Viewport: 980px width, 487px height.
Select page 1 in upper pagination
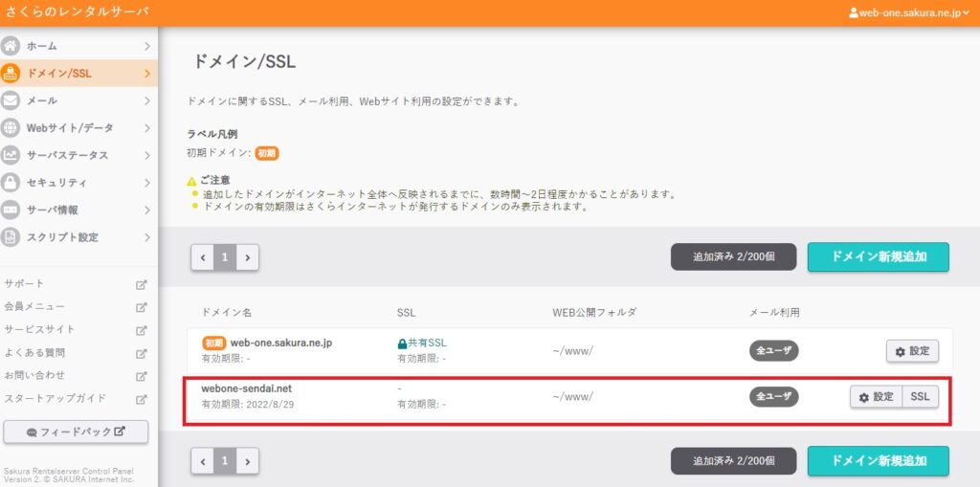[x=225, y=257]
